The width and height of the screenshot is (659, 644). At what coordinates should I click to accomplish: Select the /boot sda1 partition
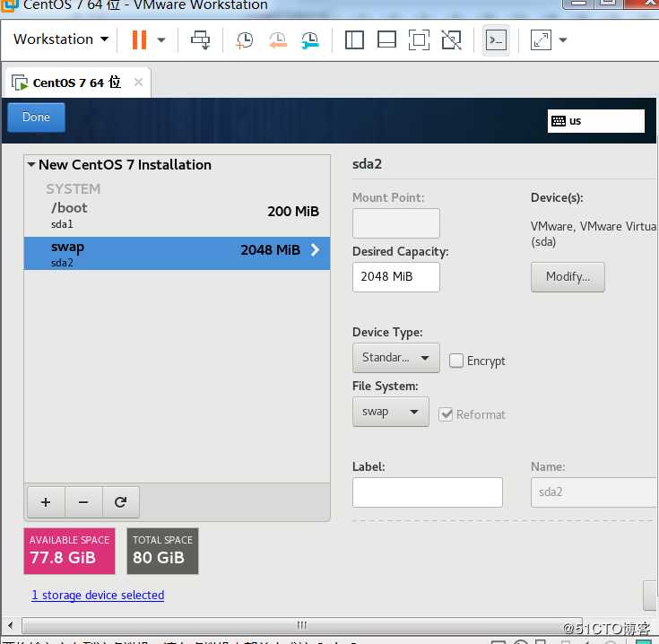[177, 215]
